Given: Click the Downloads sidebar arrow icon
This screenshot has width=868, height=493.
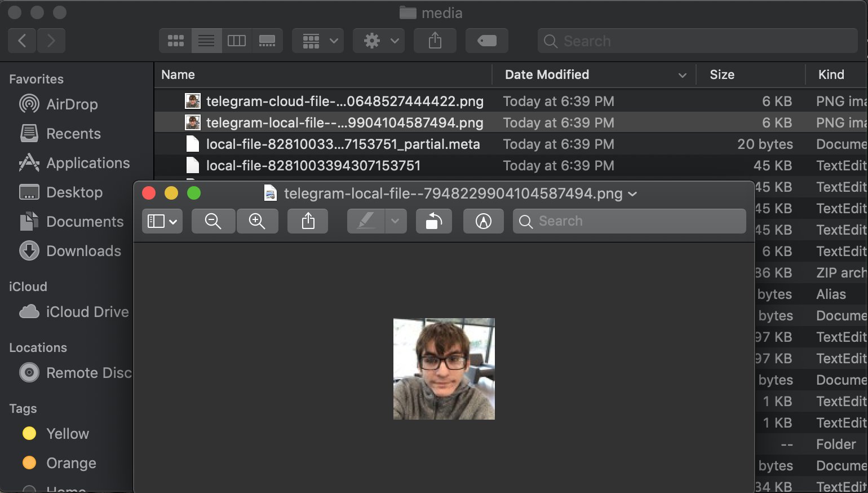Looking at the screenshot, I should pyautogui.click(x=29, y=251).
